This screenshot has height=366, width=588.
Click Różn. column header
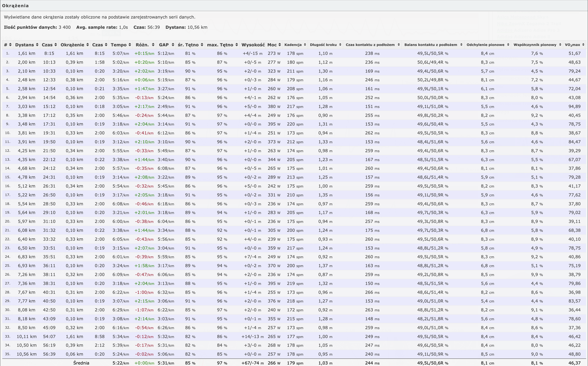(x=142, y=45)
